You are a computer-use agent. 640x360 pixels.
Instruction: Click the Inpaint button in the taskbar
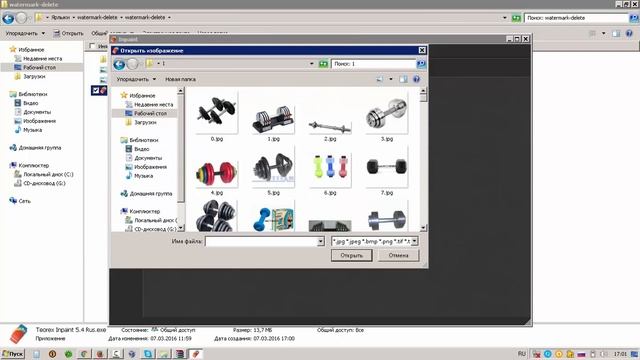click(x=196, y=354)
